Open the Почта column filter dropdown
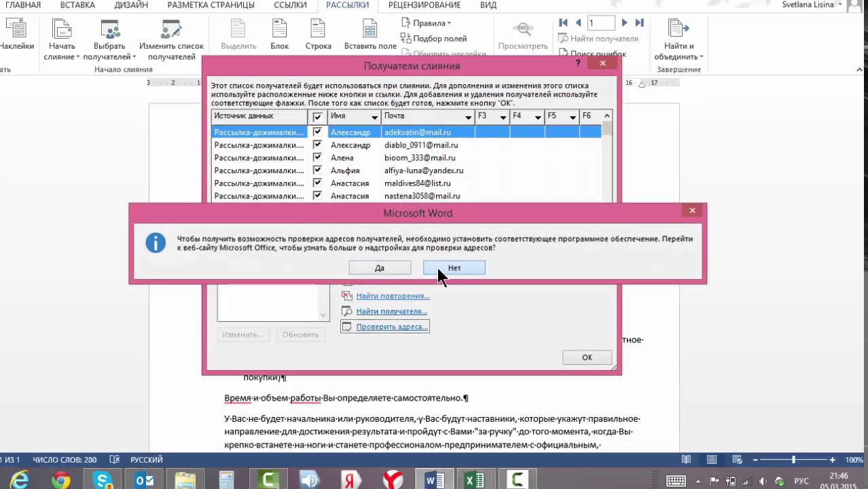 468,117
